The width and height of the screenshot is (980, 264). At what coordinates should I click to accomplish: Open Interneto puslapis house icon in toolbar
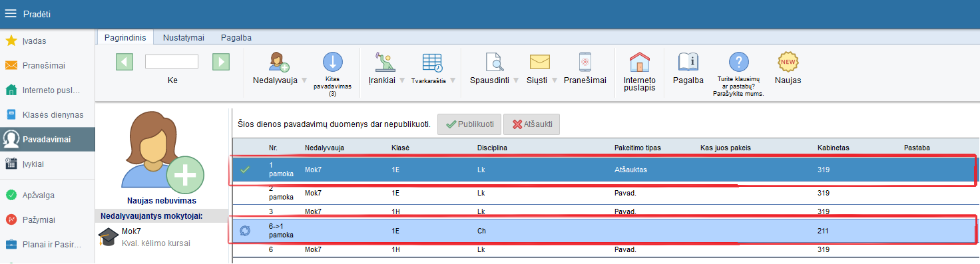click(639, 62)
